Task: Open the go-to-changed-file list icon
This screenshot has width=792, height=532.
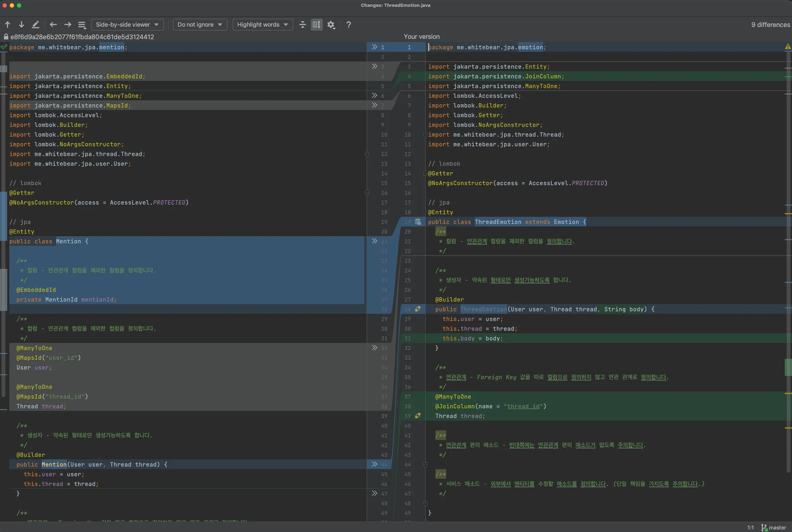Action: (x=82, y=25)
